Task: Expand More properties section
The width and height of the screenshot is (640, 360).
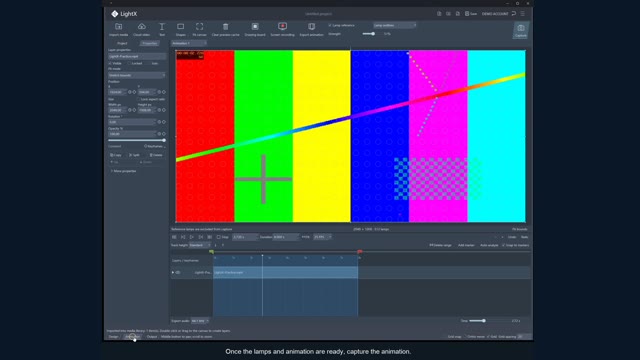Action: (x=123, y=171)
